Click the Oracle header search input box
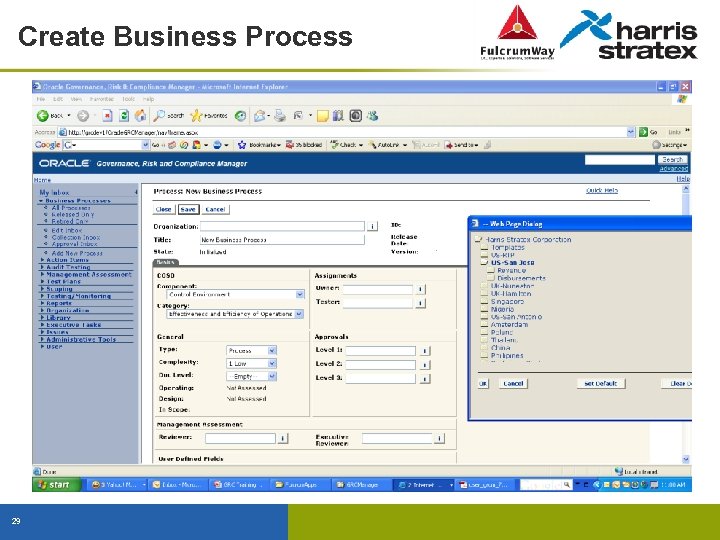Viewport: 720px width, 540px height. 619,159
